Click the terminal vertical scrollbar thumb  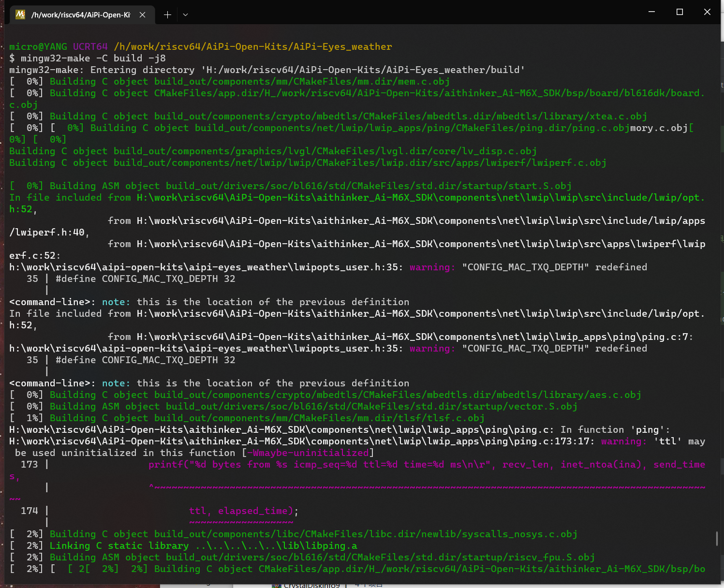click(717, 539)
